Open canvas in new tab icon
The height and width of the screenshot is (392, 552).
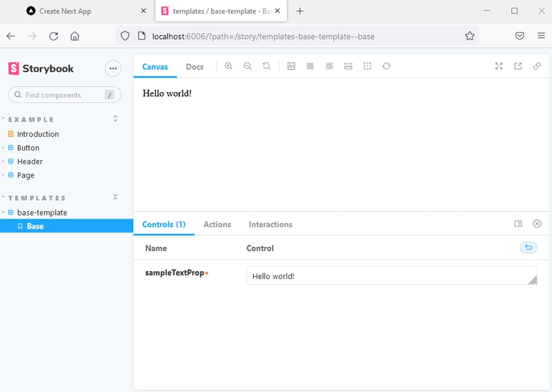518,66
